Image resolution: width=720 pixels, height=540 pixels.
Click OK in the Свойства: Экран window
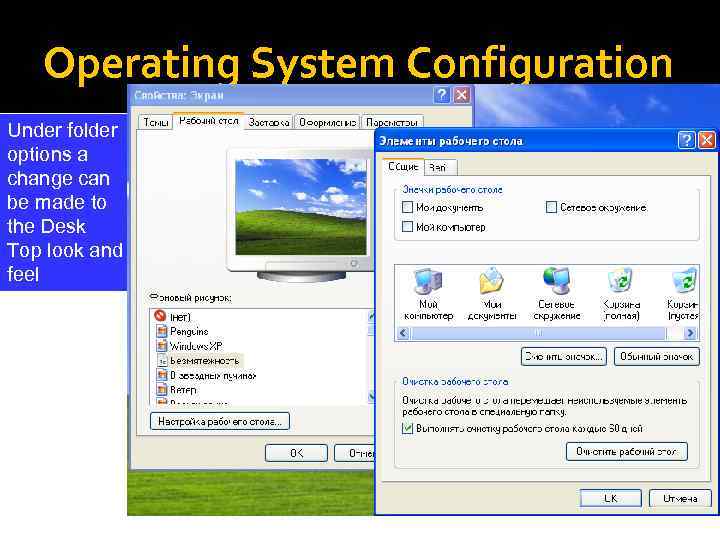tap(296, 453)
